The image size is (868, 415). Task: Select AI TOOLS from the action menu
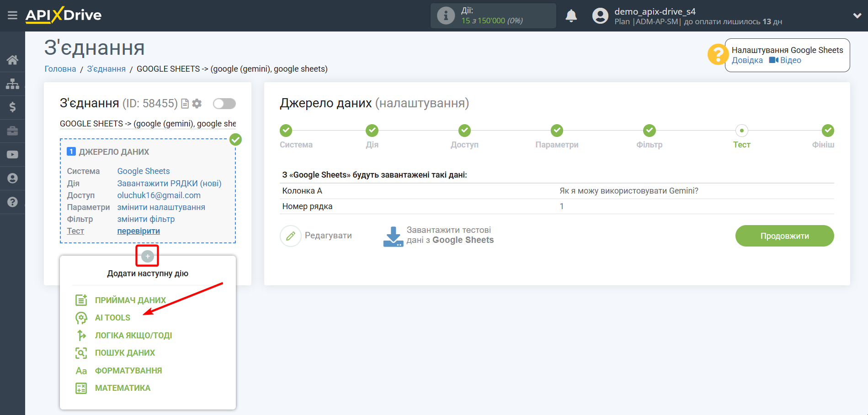point(112,318)
